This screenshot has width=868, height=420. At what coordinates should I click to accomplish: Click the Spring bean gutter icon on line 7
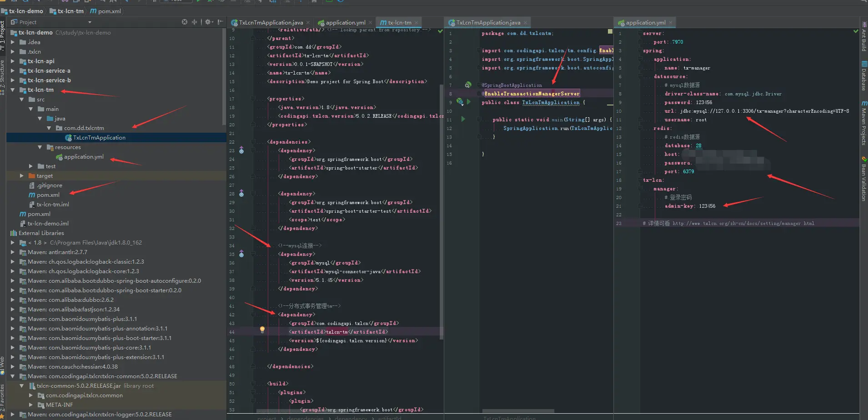point(467,85)
